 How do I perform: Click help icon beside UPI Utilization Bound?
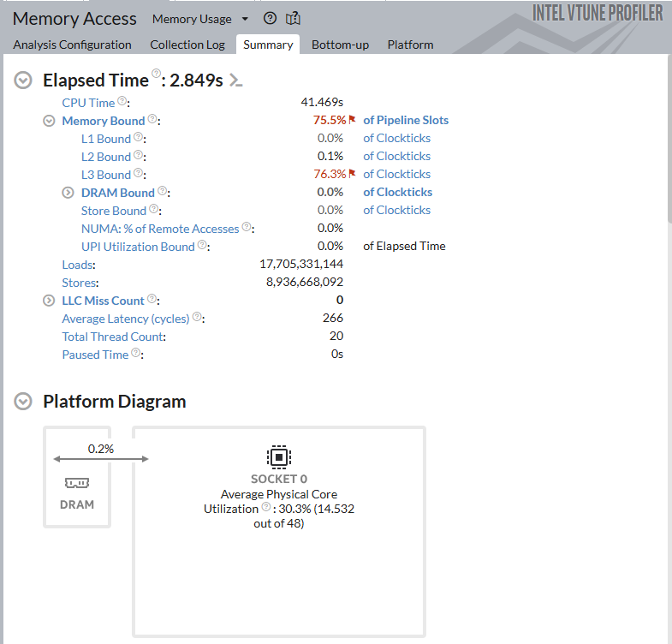point(202,245)
